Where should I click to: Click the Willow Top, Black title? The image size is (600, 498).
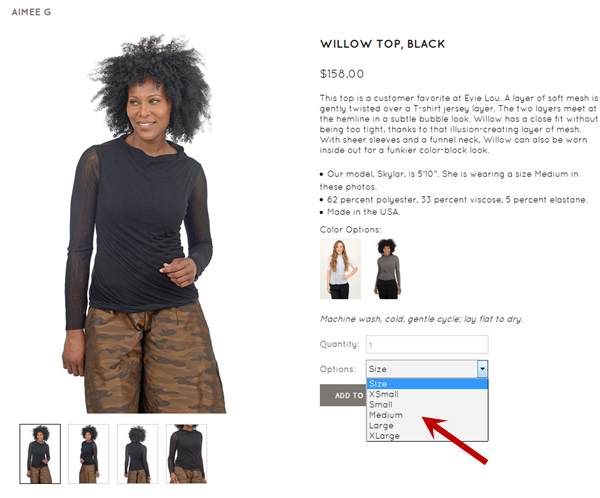383,44
